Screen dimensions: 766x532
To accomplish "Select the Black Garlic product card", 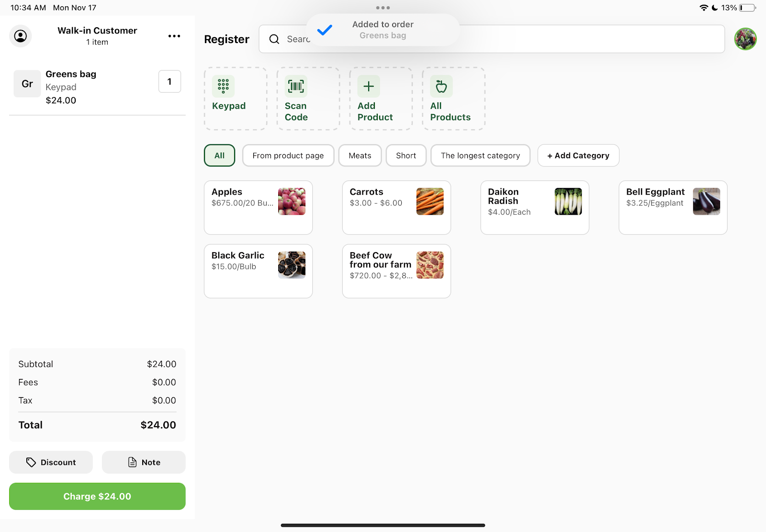I will tap(258, 271).
